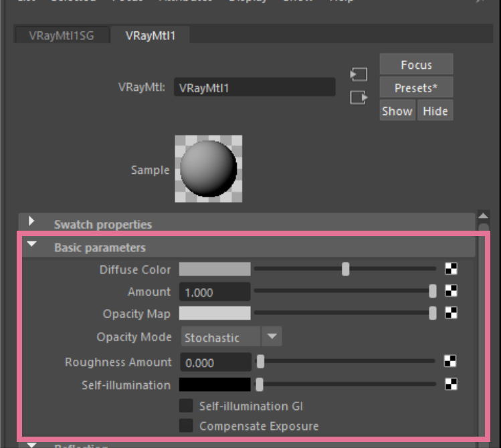
Task: Open the Roughness Amount map checker button
Action: 450,361
